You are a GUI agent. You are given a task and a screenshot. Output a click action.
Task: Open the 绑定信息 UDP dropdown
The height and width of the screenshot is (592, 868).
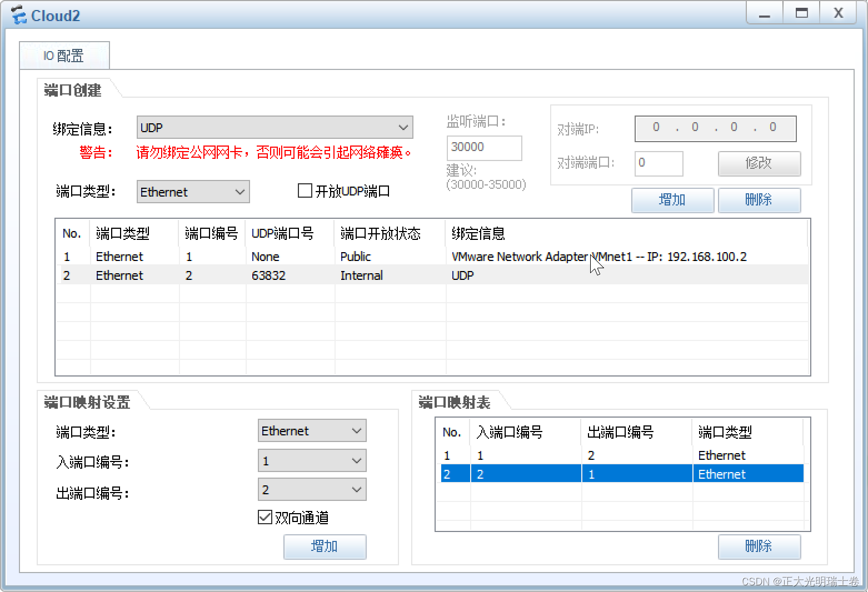click(275, 127)
